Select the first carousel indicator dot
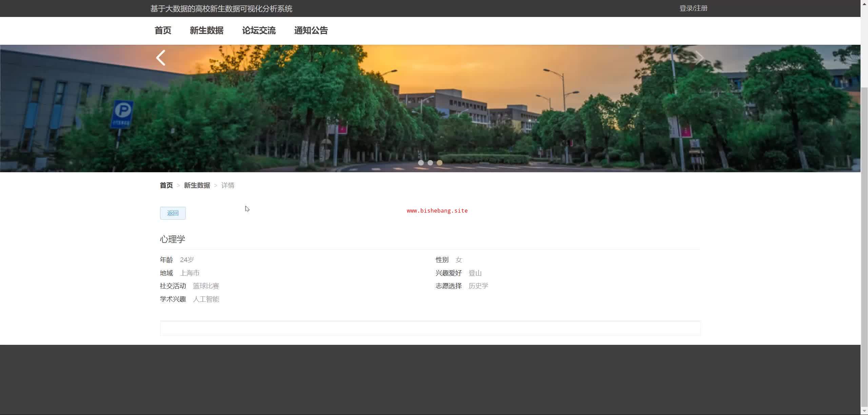868x415 pixels. (421, 163)
